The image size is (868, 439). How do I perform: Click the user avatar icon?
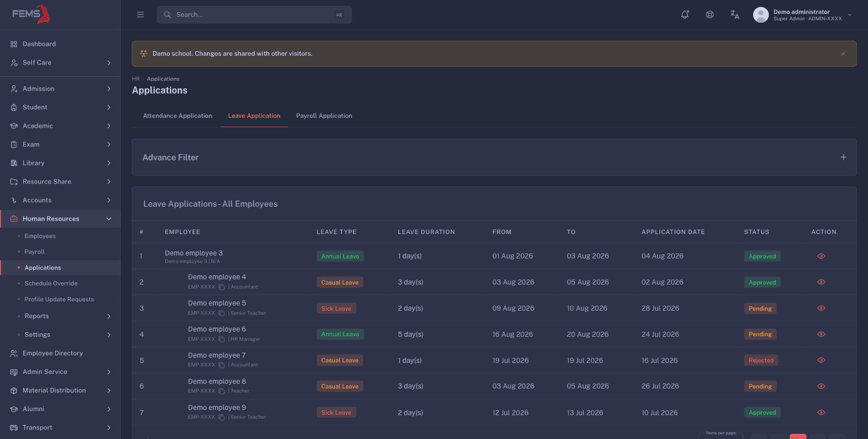pos(761,15)
